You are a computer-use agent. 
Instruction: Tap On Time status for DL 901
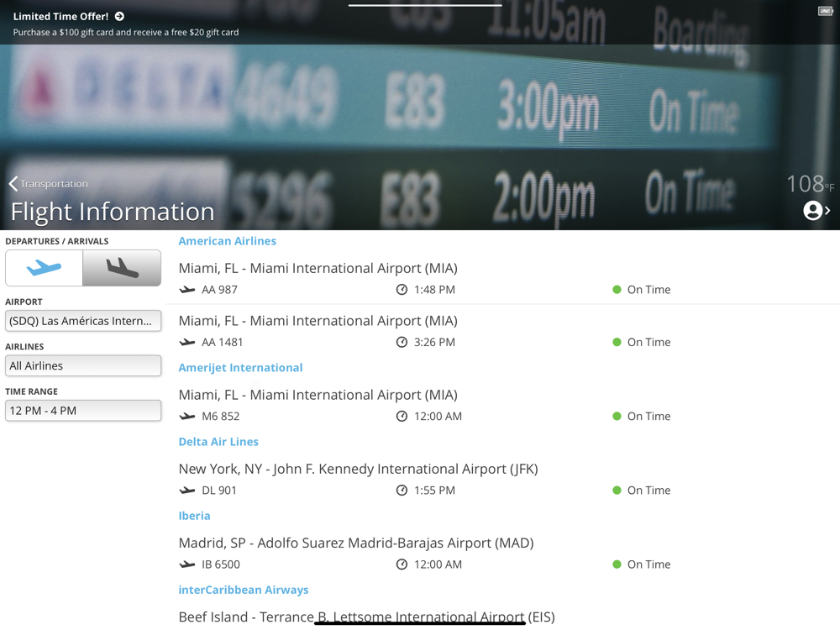click(x=648, y=491)
